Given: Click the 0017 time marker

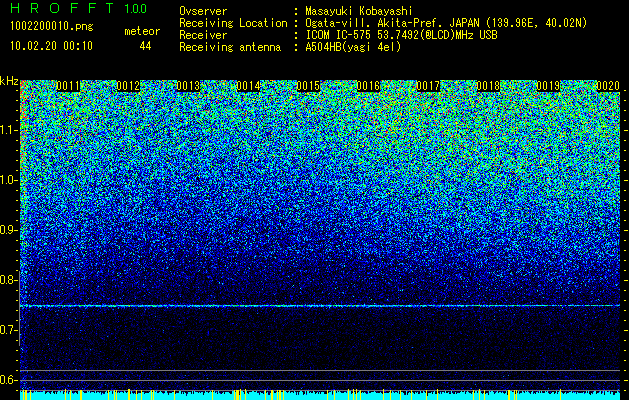Looking at the screenshot, I should [x=428, y=86].
